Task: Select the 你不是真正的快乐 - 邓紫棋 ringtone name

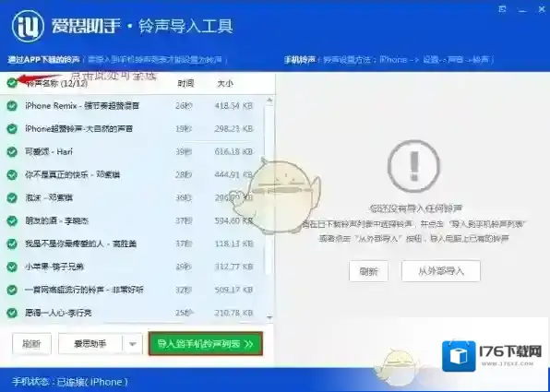Action: click(73, 174)
